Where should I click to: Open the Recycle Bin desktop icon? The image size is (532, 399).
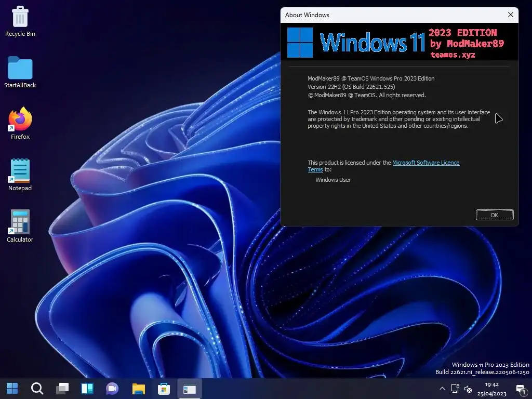click(x=20, y=21)
